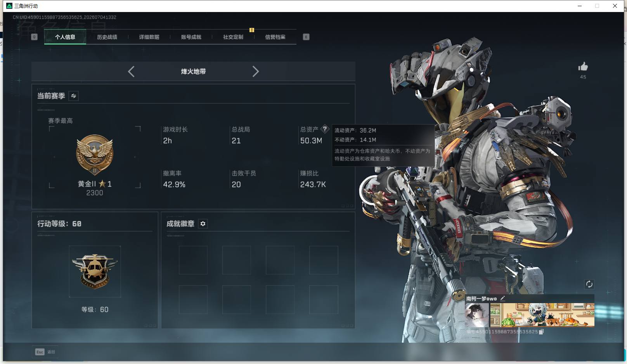Go to previous mode with left chevron

[131, 71]
